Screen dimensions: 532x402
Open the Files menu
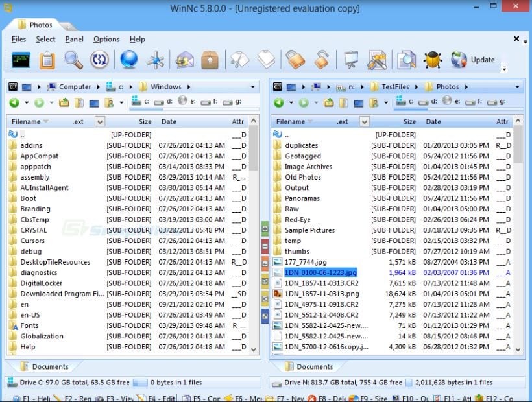point(19,40)
